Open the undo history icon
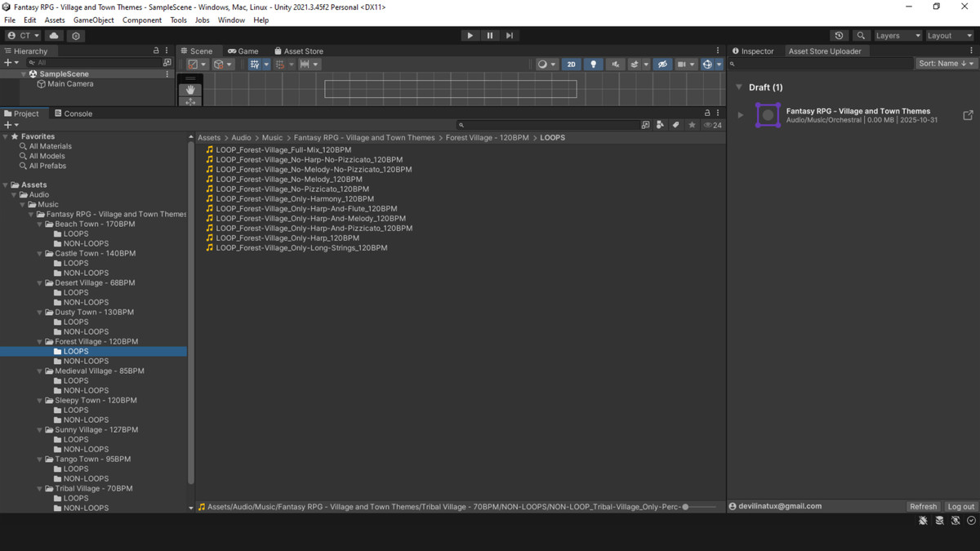Image resolution: width=980 pixels, height=551 pixels. [x=839, y=35]
